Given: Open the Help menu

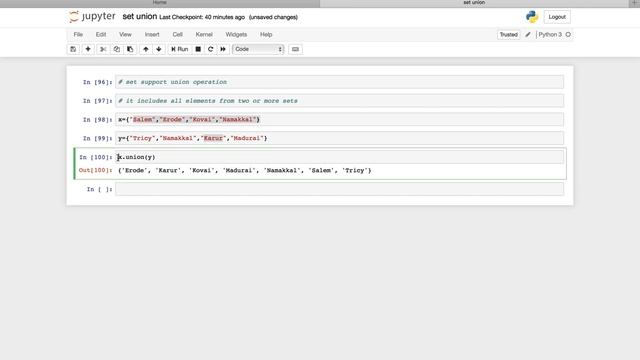Looking at the screenshot, I should tap(266, 35).
